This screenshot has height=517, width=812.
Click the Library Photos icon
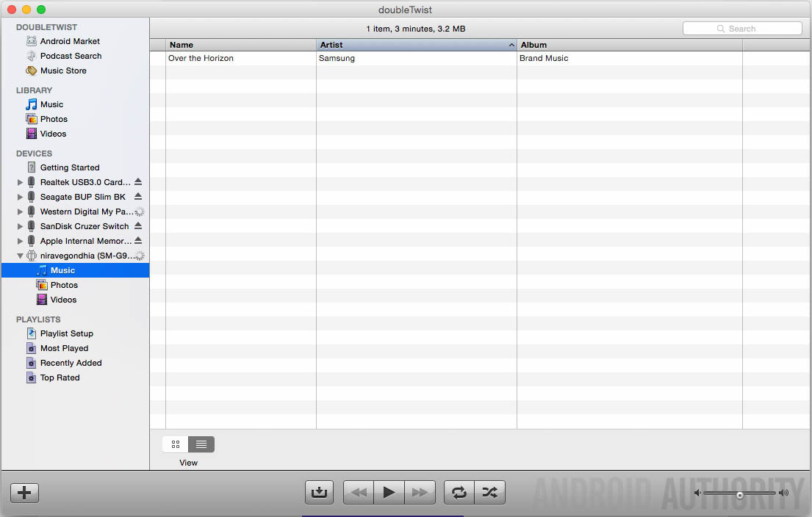click(x=32, y=119)
